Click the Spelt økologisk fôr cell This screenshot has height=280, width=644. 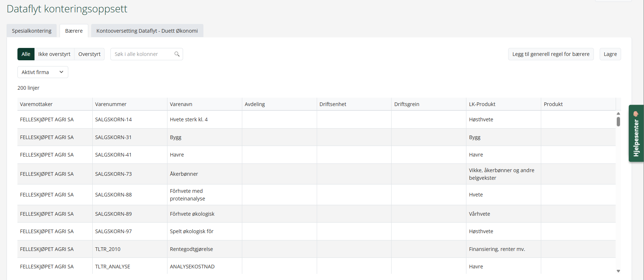204,231
